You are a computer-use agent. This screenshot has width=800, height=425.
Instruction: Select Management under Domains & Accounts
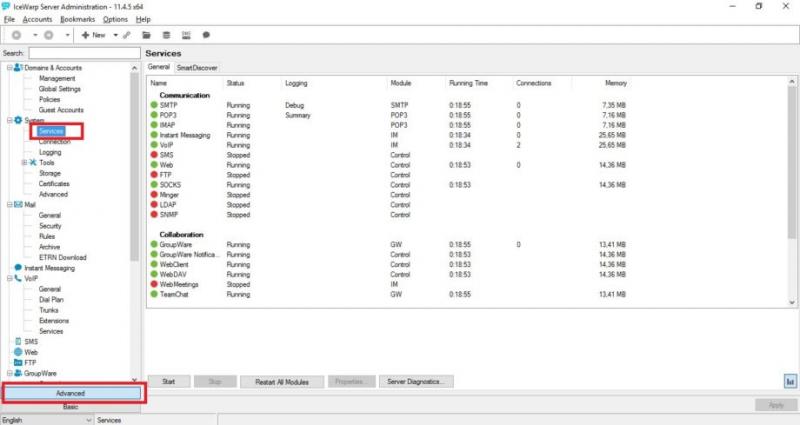(x=57, y=78)
